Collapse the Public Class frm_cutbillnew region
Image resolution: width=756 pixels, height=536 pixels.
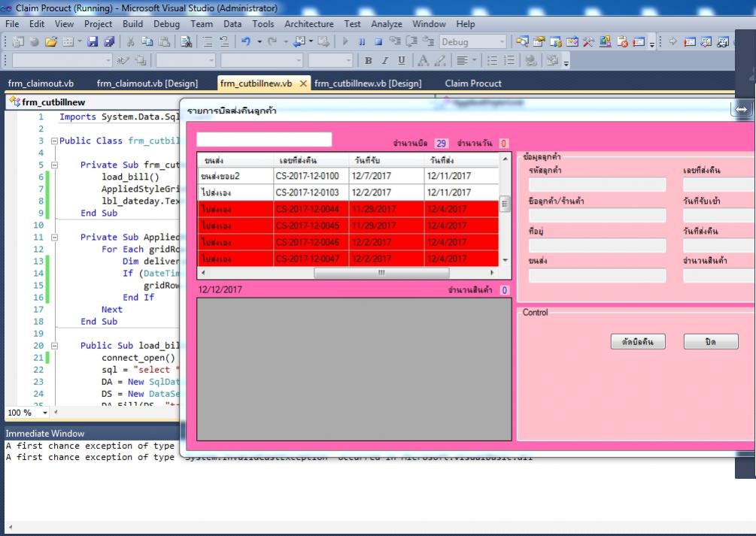(x=54, y=141)
